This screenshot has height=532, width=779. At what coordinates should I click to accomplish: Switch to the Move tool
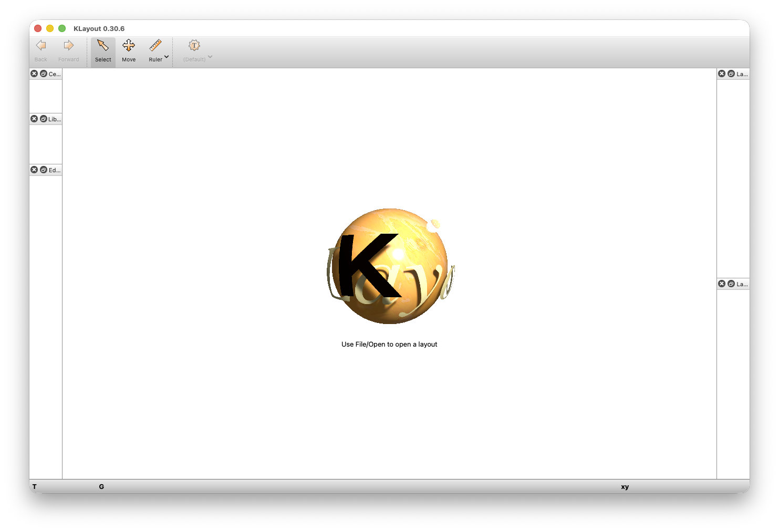click(129, 51)
